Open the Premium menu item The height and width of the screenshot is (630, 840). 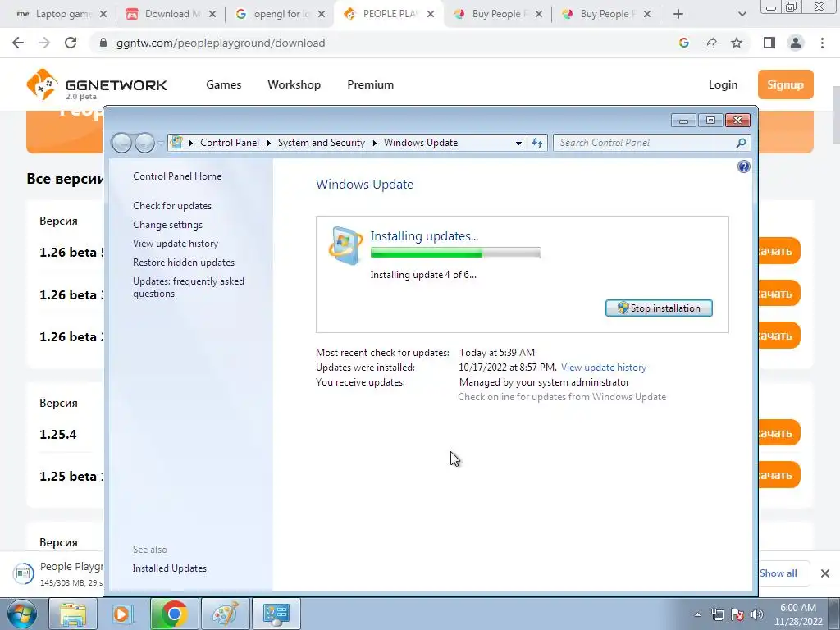click(x=370, y=84)
